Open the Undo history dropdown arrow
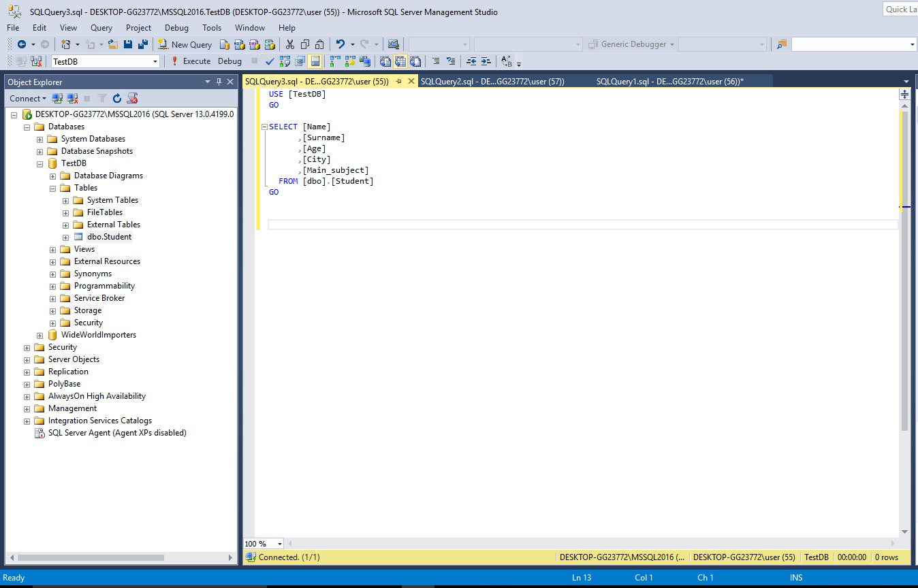This screenshot has height=588, width=918. pos(352,44)
